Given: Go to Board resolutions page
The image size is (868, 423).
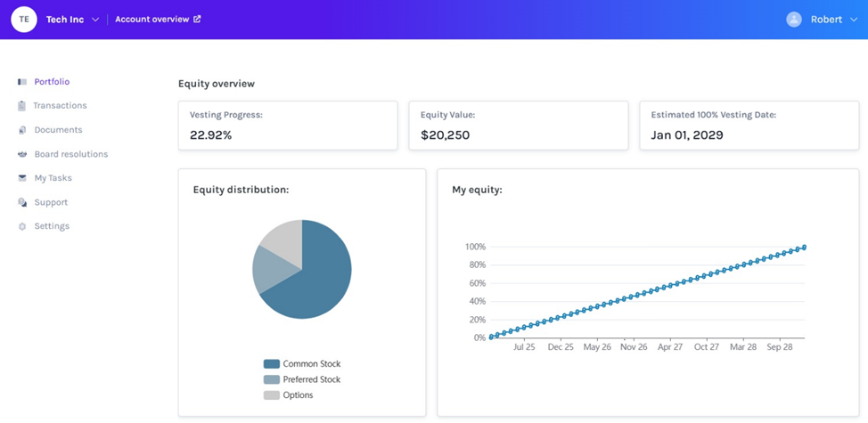Looking at the screenshot, I should pyautogui.click(x=70, y=154).
